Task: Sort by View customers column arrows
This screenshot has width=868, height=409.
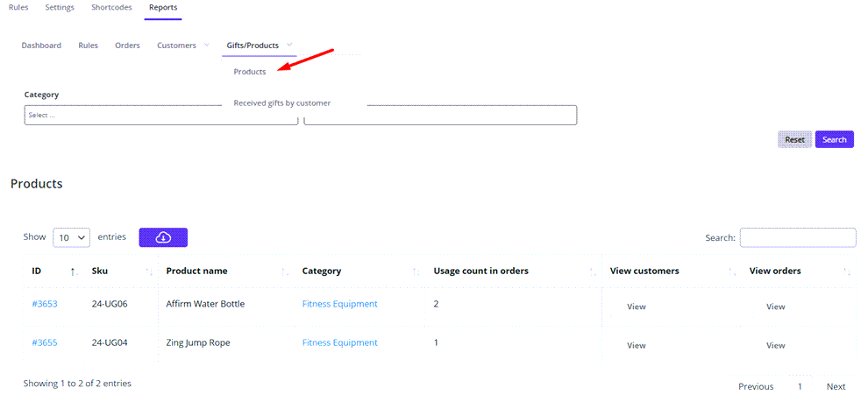Action: tap(732, 271)
